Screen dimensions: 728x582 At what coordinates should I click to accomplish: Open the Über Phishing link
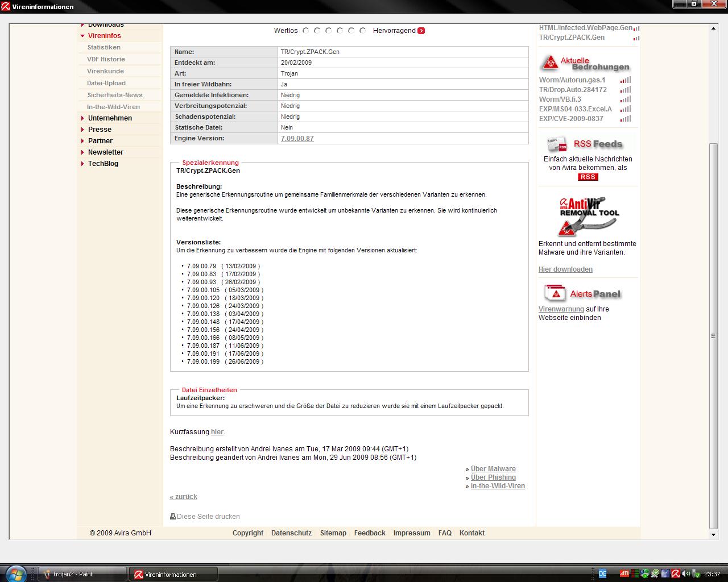pyautogui.click(x=493, y=477)
